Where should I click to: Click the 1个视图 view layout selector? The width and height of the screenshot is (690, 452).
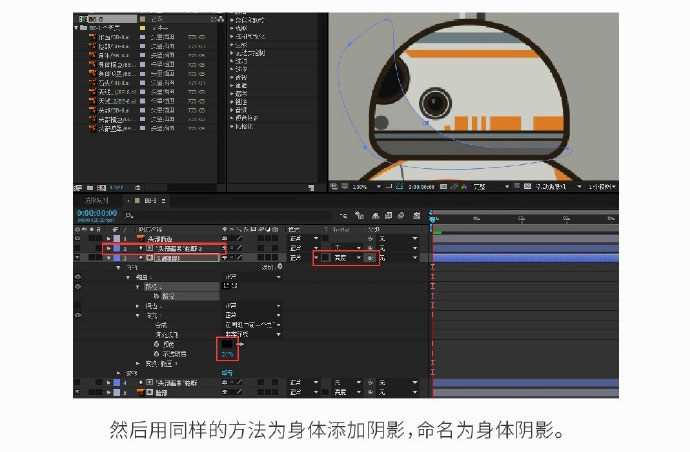point(602,187)
